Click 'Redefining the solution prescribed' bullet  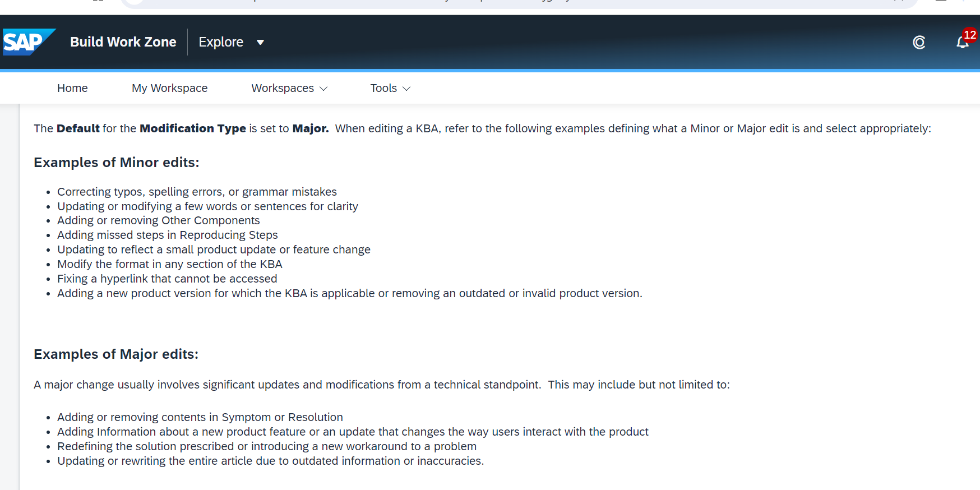pyautogui.click(x=267, y=446)
